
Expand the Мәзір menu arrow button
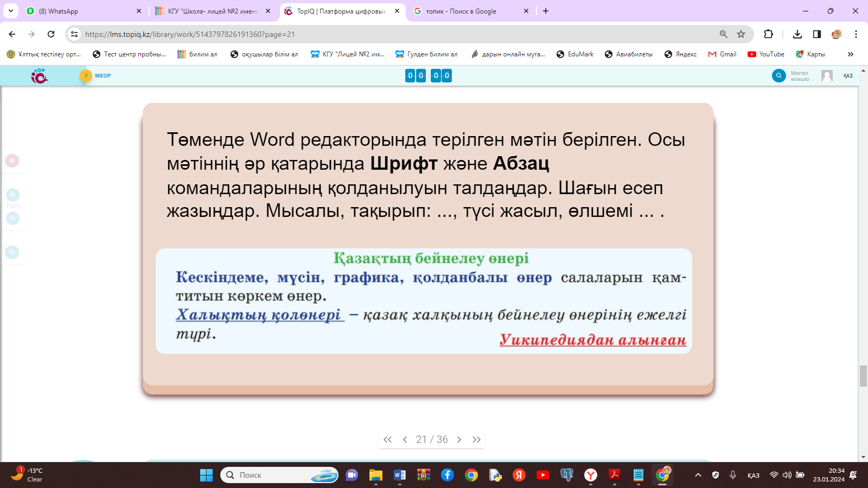point(86,75)
